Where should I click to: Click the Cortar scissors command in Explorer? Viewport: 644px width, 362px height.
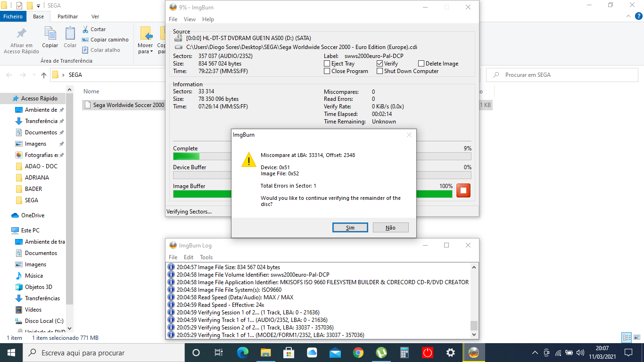(94, 29)
